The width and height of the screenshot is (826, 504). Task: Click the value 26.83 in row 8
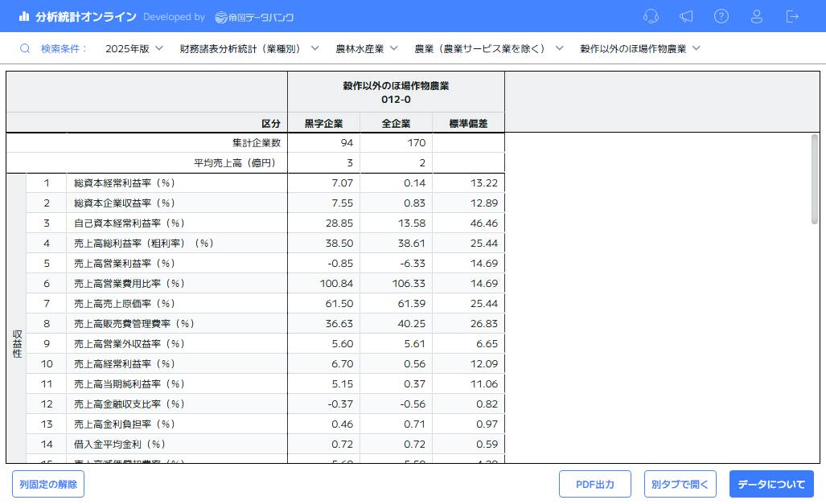point(484,323)
